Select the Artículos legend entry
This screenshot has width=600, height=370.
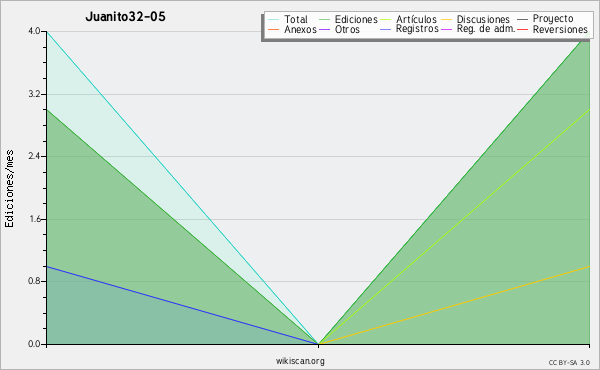(x=416, y=19)
